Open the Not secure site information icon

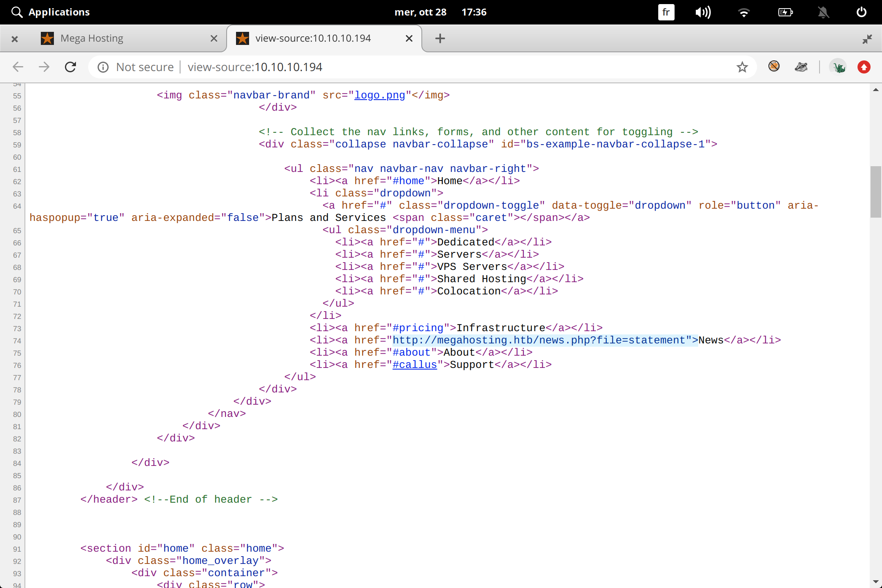pos(103,67)
